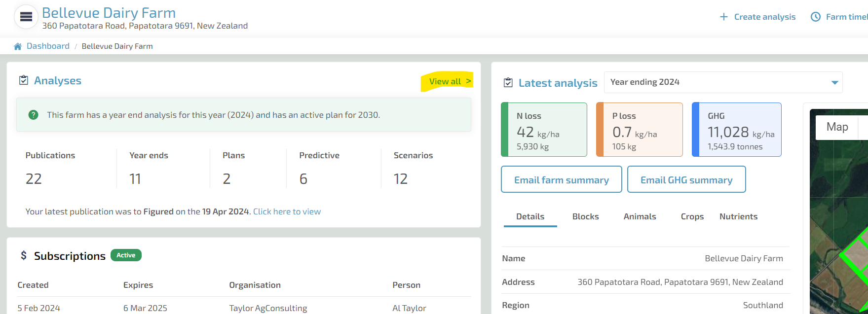Image resolution: width=868 pixels, height=314 pixels.
Task: Click the Analyses clipboard icon
Action: pyautogui.click(x=23, y=80)
